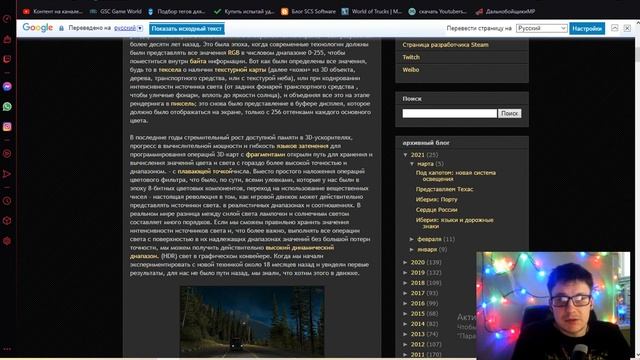The image size is (640, 360).
Task: Click the 'Поиск' search button
Action: [509, 113]
